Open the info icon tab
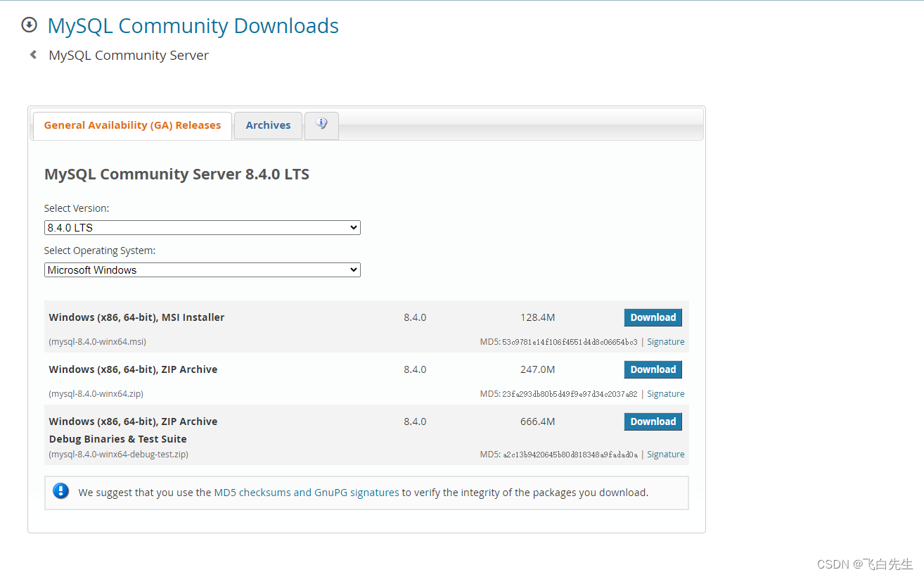 [321, 125]
